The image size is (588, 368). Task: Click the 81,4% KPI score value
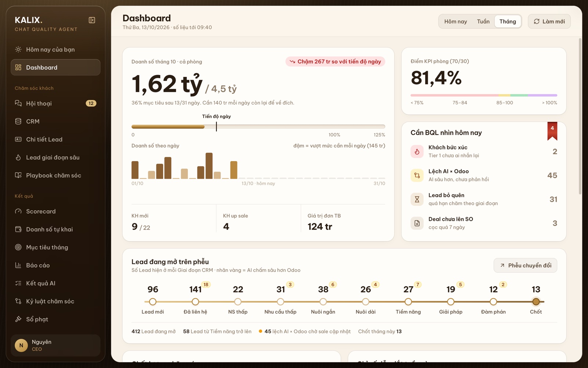pos(436,78)
